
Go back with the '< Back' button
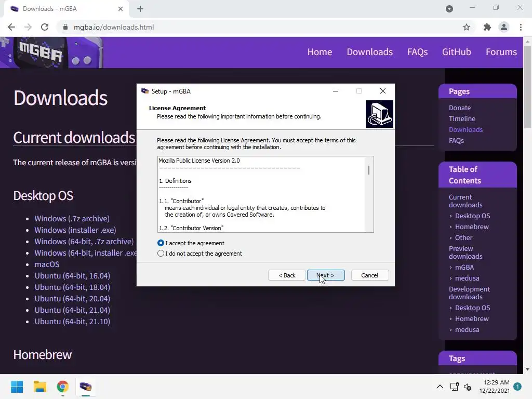(x=287, y=275)
